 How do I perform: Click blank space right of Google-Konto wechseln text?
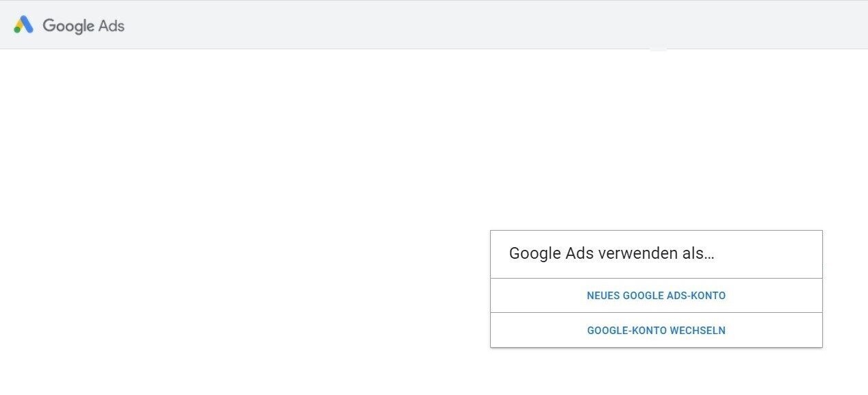(x=774, y=330)
